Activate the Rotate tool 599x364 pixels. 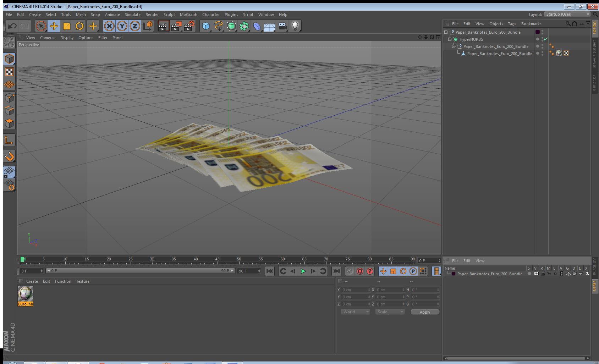[79, 26]
